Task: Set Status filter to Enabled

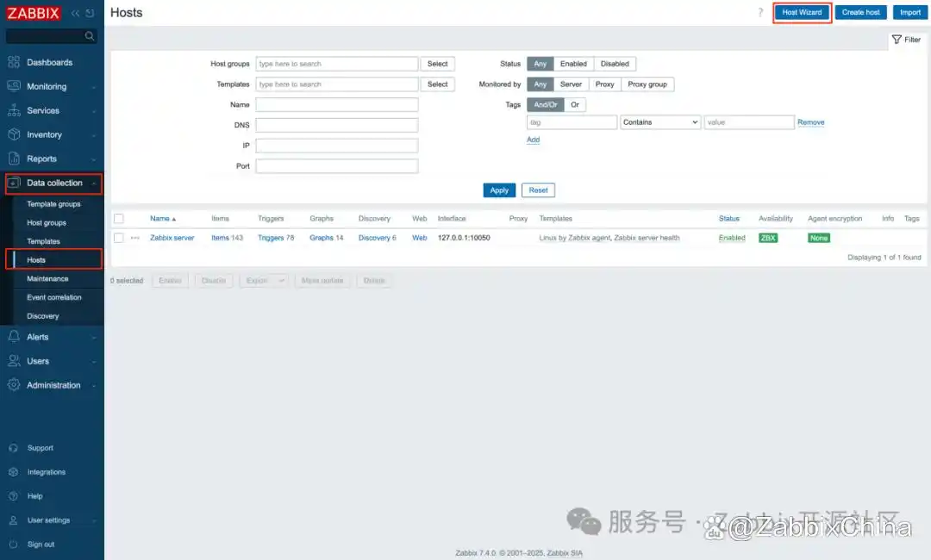Action: (573, 64)
